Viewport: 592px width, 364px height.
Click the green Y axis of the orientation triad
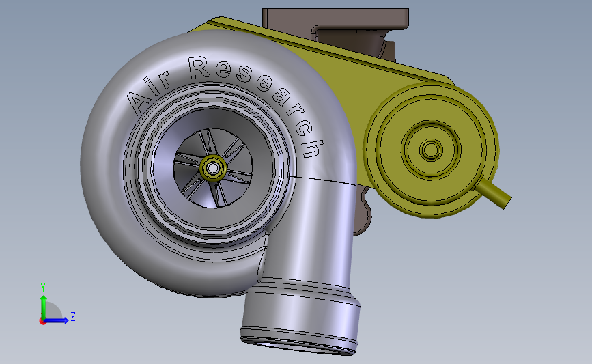(x=44, y=307)
